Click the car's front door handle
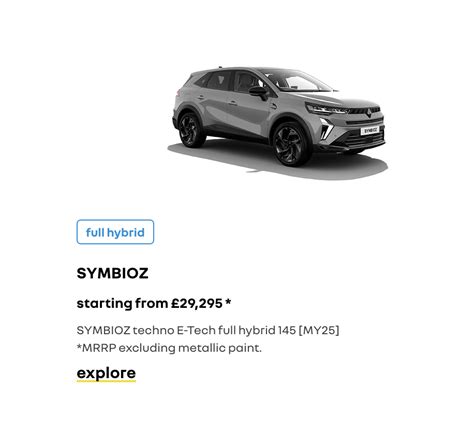Viewport: 474px width, 437px height. 233,103
